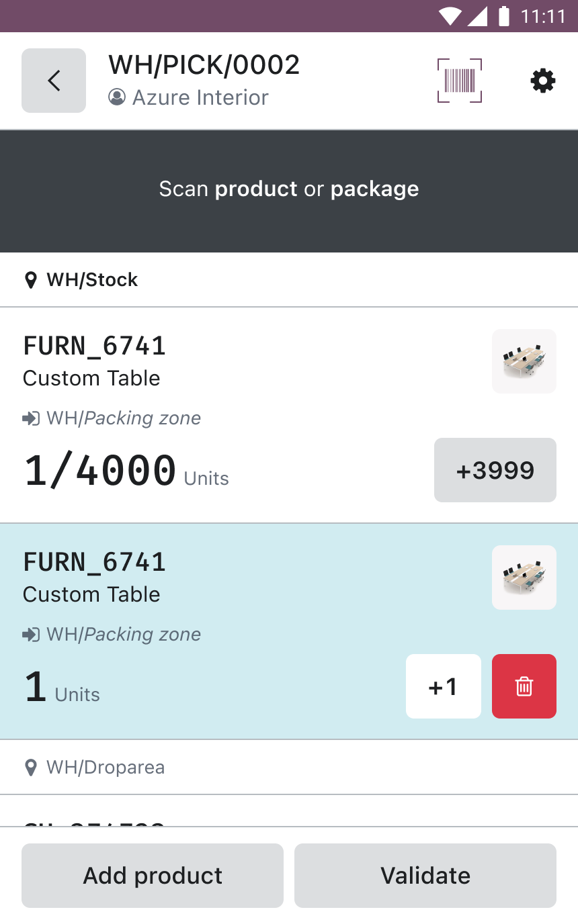The height and width of the screenshot is (924, 578).
Task: Click the location pin next to WH/Stock
Action: click(x=30, y=280)
